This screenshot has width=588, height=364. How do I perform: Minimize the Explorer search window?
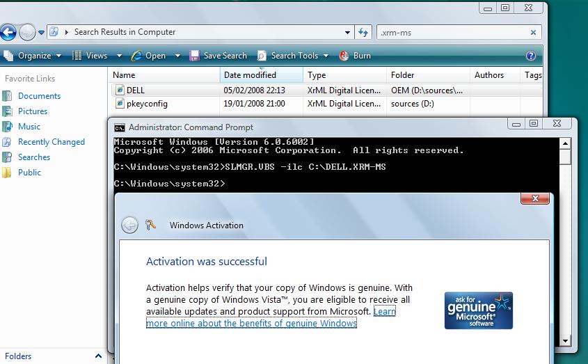[488, 8]
